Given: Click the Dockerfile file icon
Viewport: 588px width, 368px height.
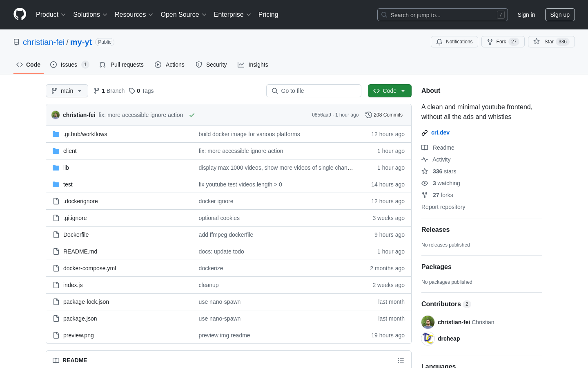Looking at the screenshot, I should pos(56,235).
